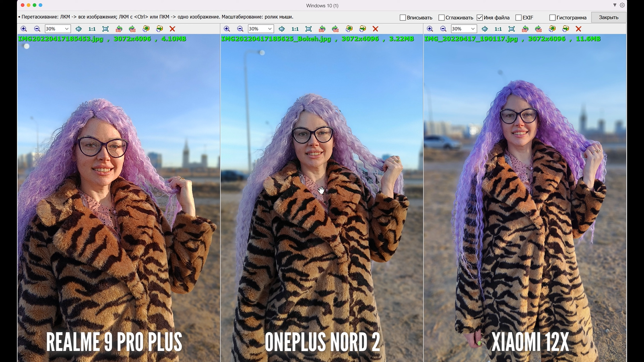644x362 pixels.
Task: Enable the Вписывать checkbox
Action: click(402, 18)
